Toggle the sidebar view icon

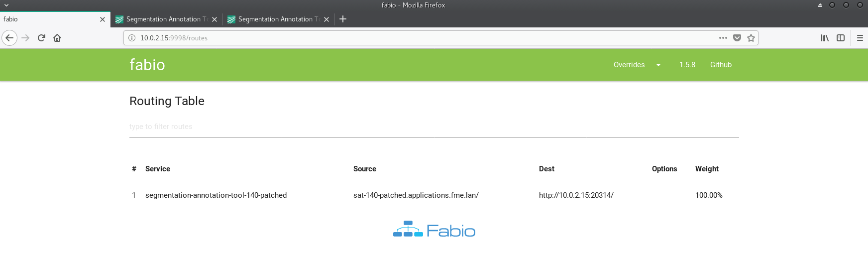point(841,38)
